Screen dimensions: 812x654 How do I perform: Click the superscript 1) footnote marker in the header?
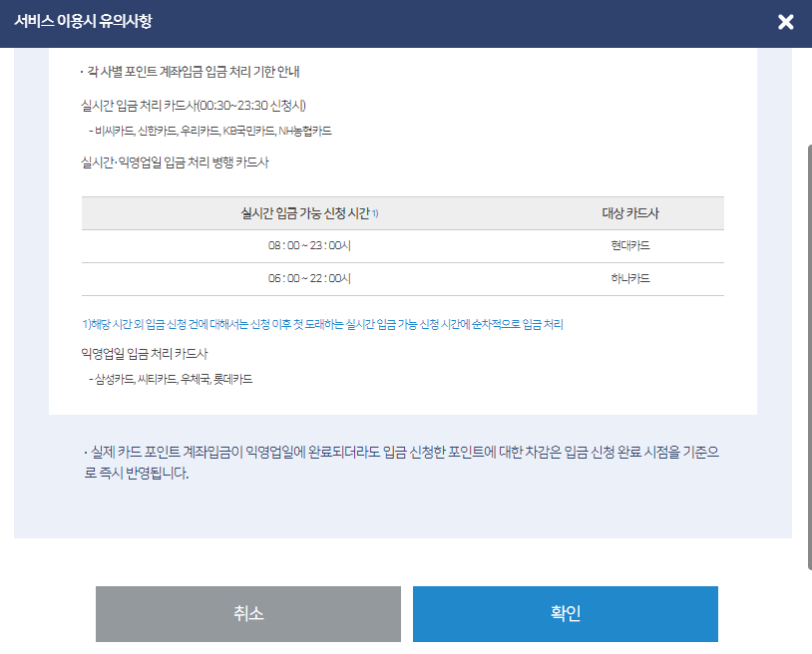coord(375,212)
